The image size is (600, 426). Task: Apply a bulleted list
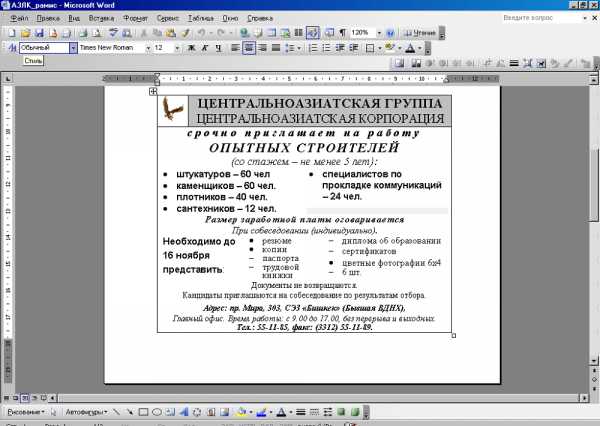pyautogui.click(x=326, y=48)
